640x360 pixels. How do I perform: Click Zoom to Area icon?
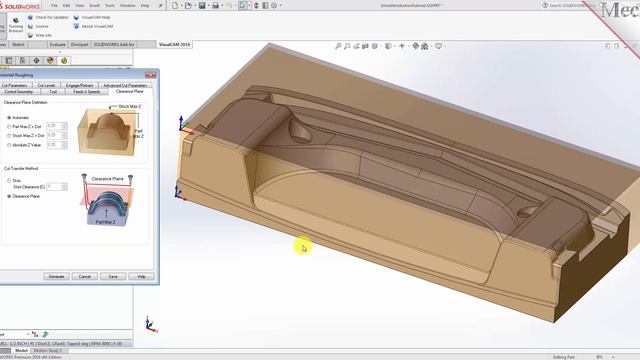(347, 46)
